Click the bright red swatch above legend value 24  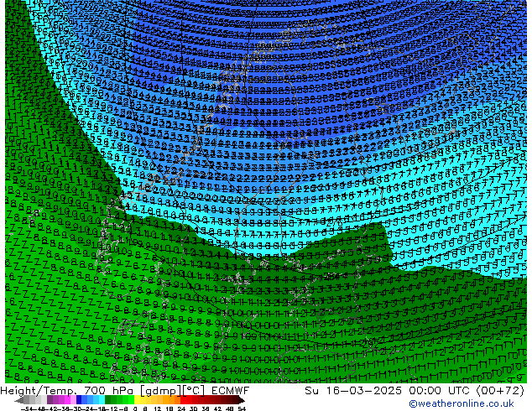coord(183,399)
